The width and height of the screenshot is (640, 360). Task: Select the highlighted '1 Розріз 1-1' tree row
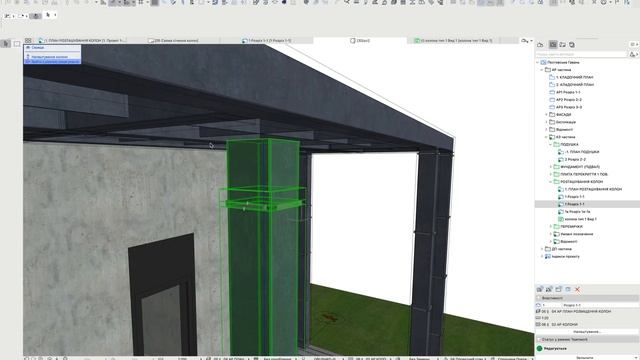coord(587,204)
